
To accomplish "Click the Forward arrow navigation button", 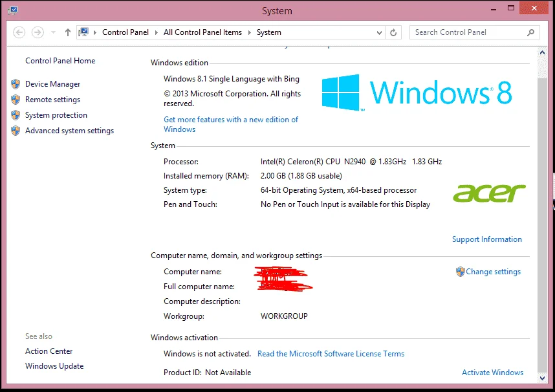I will click(x=38, y=32).
